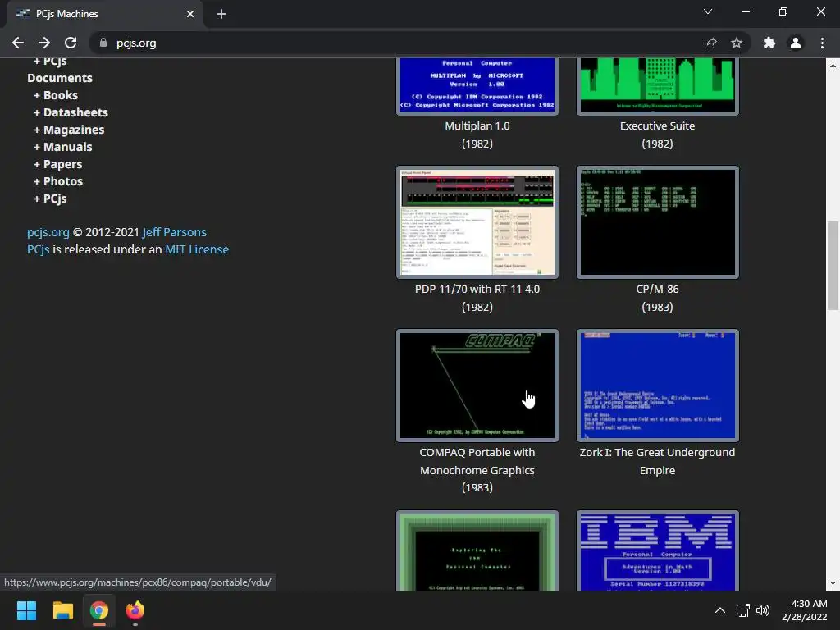Open Multiplan 1.0 machine thumbnail
The image size is (840, 630).
(x=477, y=85)
